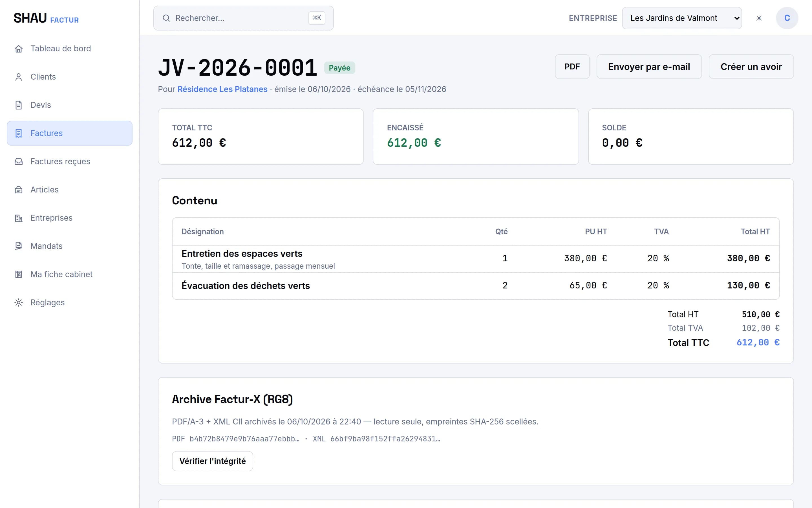Image resolution: width=812 pixels, height=508 pixels.
Task: Click the Total TVA 102,00 € value
Action: [x=760, y=328]
